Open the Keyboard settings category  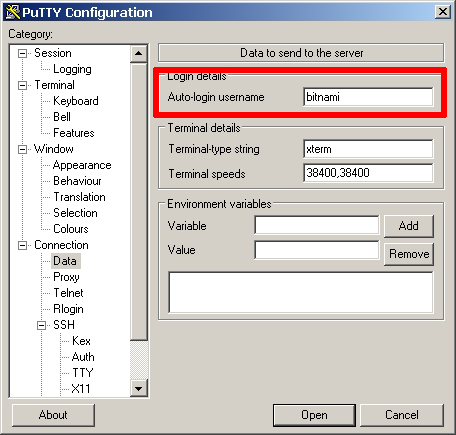[x=76, y=101]
